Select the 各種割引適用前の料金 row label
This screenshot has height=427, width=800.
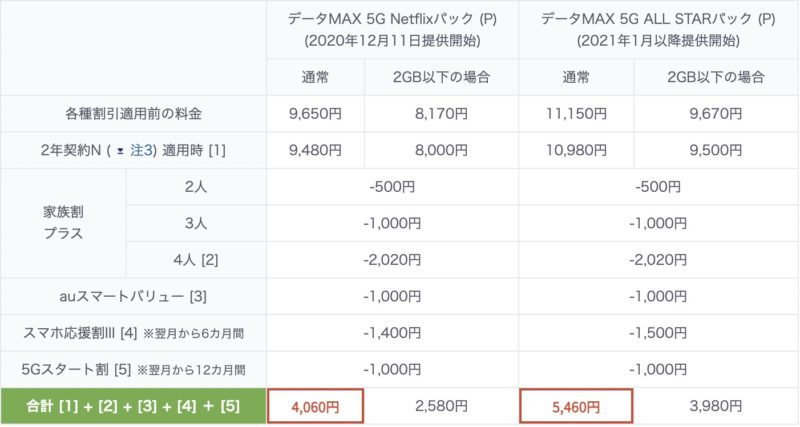[134, 113]
